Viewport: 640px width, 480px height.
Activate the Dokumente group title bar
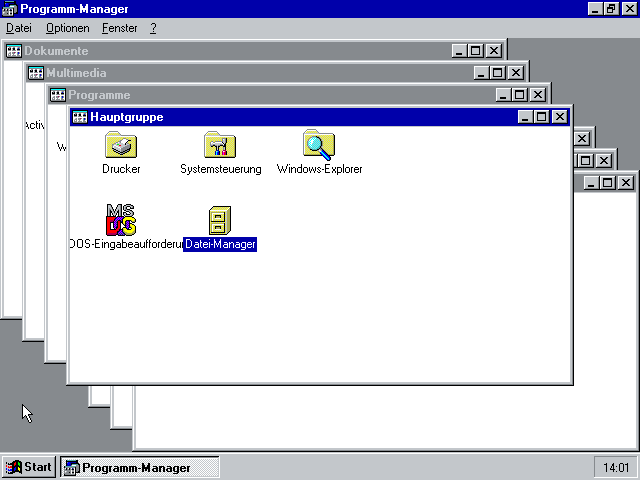tap(250, 51)
